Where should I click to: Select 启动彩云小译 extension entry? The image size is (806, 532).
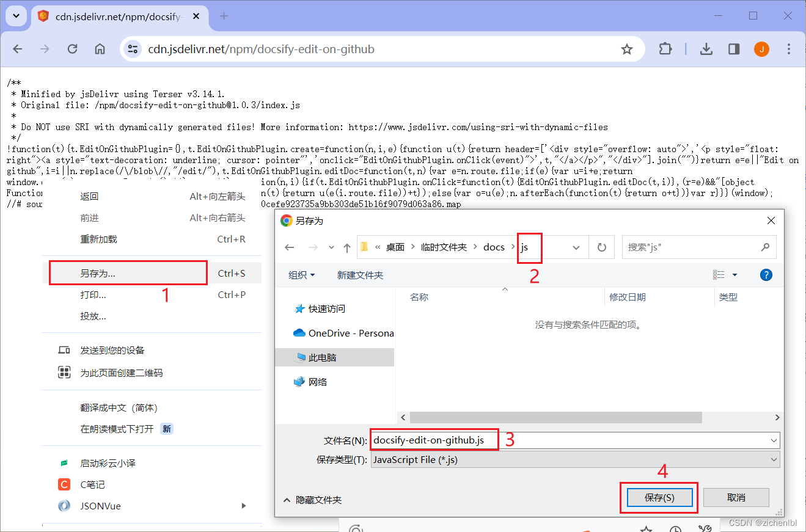[152, 464]
